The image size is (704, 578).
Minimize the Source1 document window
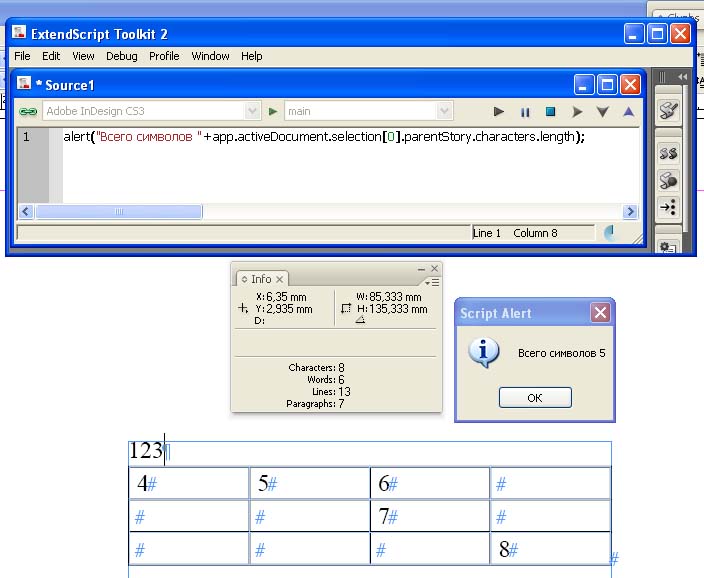(x=583, y=84)
